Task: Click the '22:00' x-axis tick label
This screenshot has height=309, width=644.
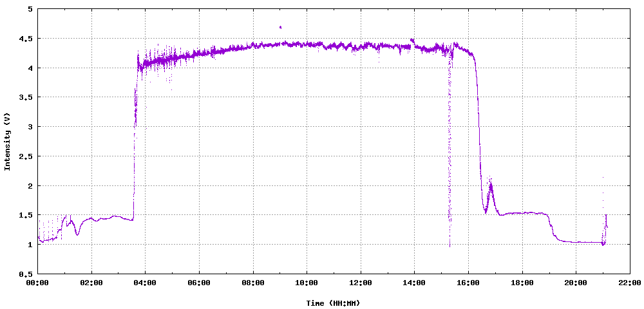Action: (630, 283)
